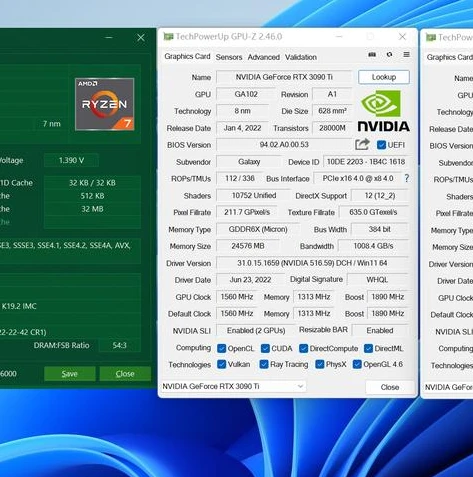Viewport: 473px width, 477px height.
Task: Toggle the DirectML checkbox
Action: coord(368,348)
